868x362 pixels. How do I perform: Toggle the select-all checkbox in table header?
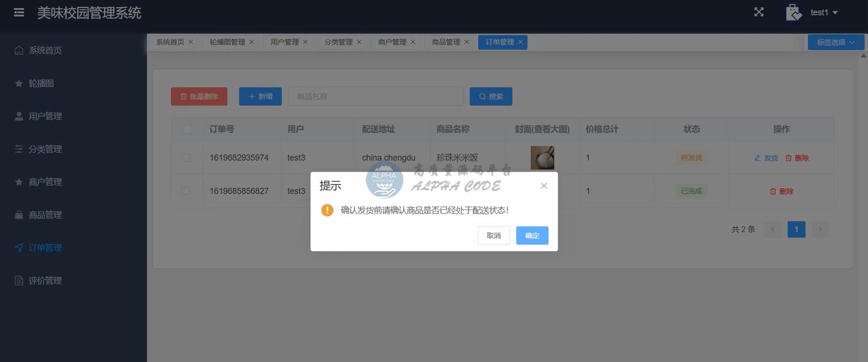pos(187,129)
